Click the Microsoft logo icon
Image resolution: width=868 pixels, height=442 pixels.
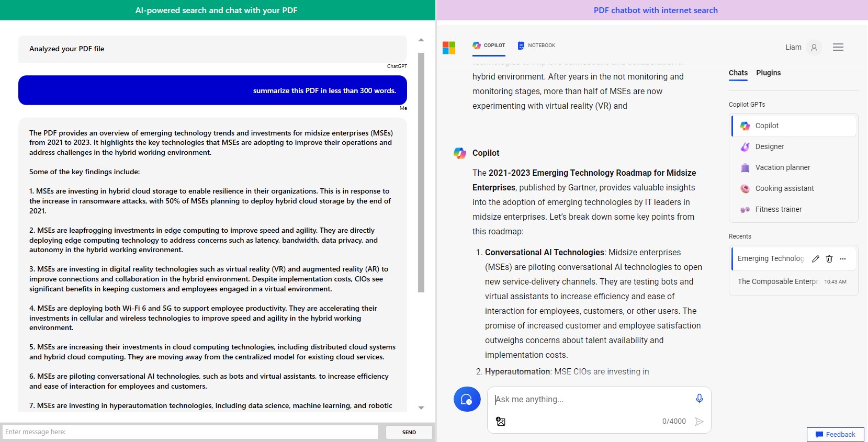[x=449, y=48]
